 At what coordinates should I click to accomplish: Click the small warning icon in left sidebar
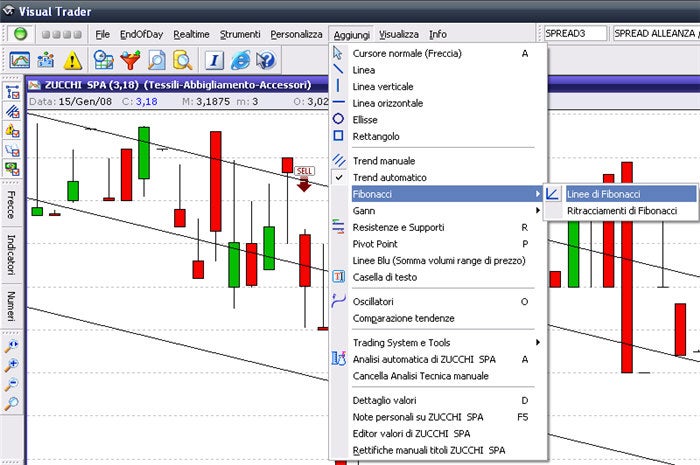(x=12, y=131)
